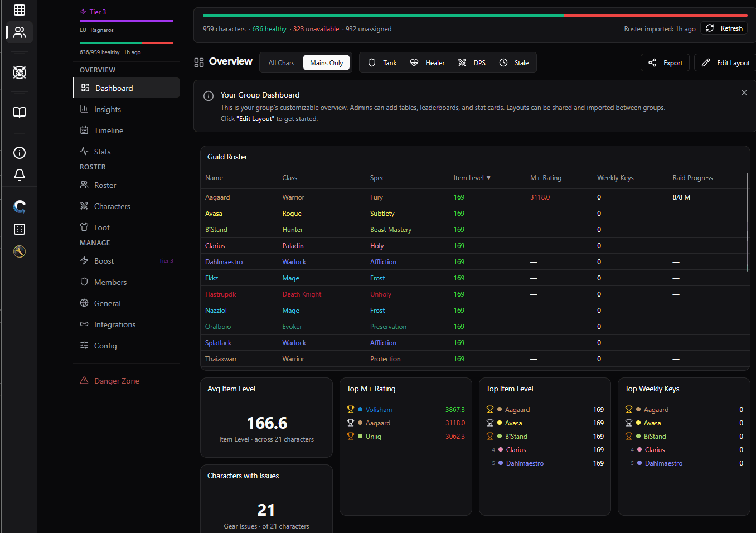756x533 pixels.
Task: Navigate to the Timeline page
Action: tap(108, 130)
